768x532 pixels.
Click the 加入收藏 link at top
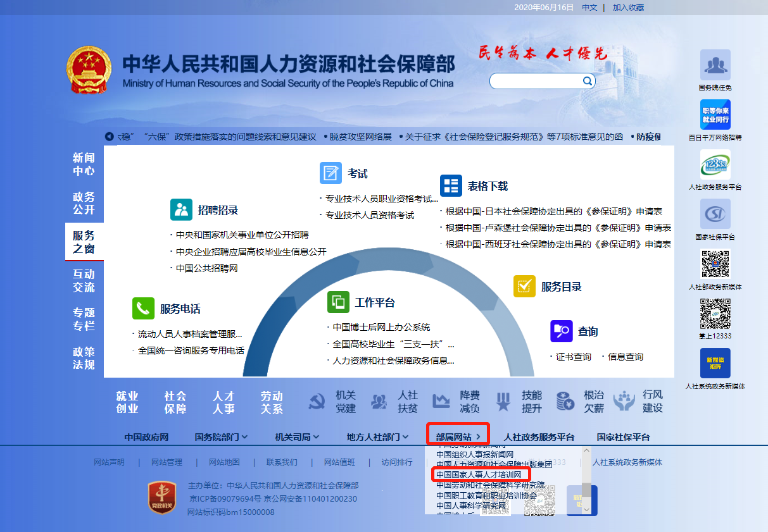click(628, 8)
